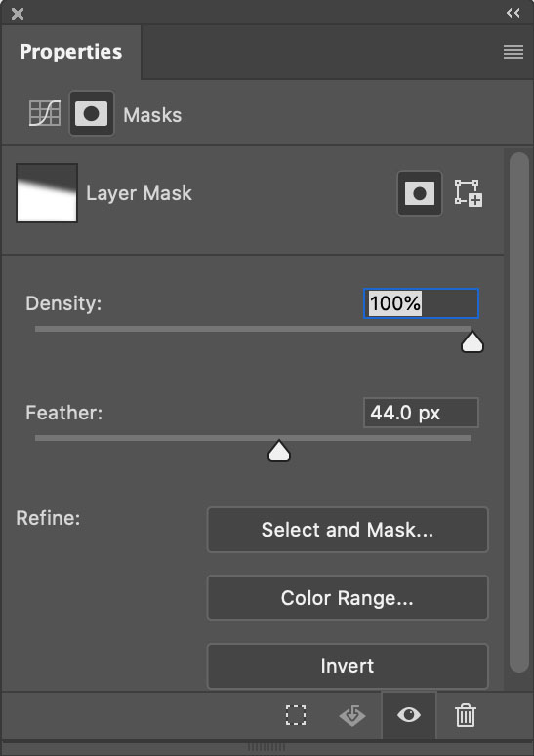Focus the Density percentage field
The image size is (534, 756).
[421, 303]
